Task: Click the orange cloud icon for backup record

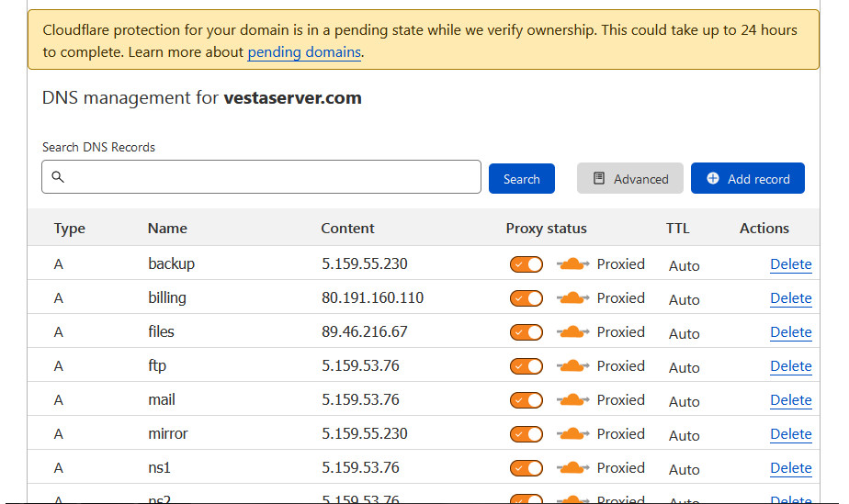Action: click(x=573, y=264)
